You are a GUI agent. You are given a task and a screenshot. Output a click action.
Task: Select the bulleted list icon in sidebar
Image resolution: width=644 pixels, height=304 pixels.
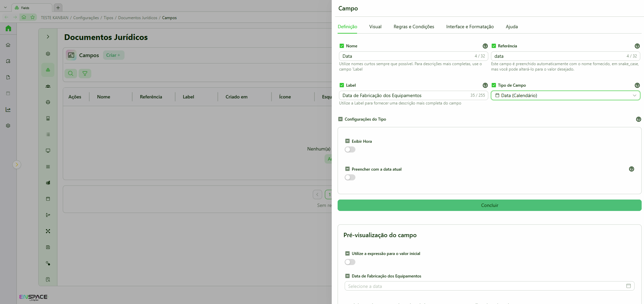[48, 134]
